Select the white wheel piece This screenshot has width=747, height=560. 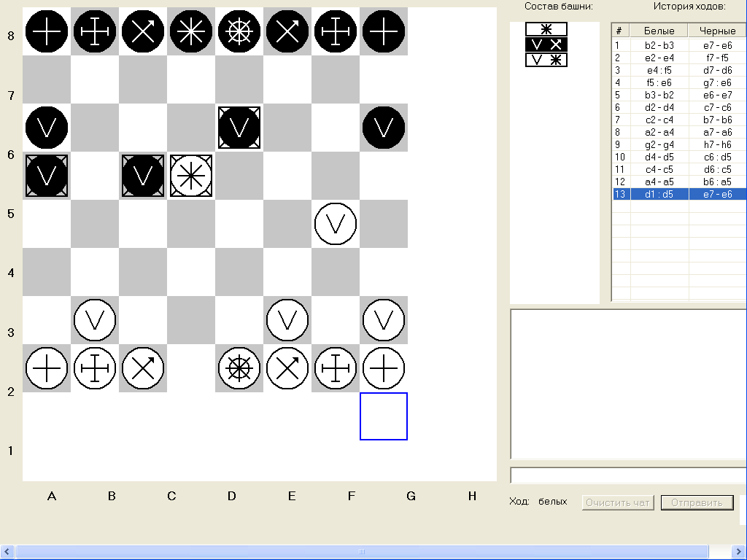(239, 368)
